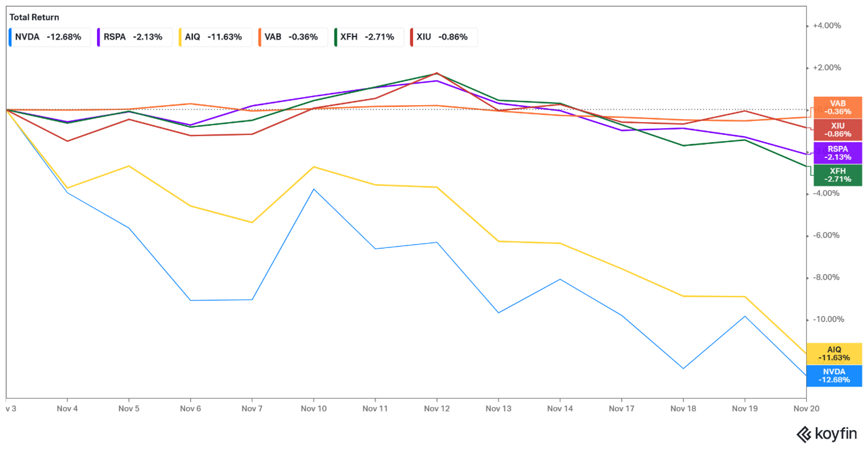868x449 pixels.
Task: Click the blue NVDA -12.68% end-of-line tag
Action: coord(834,375)
